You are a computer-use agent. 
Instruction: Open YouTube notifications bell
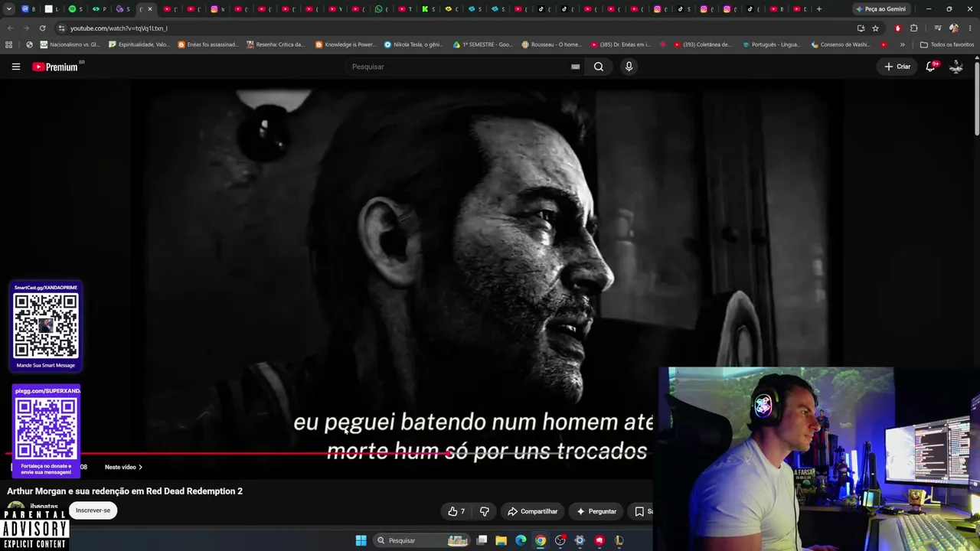[931, 67]
